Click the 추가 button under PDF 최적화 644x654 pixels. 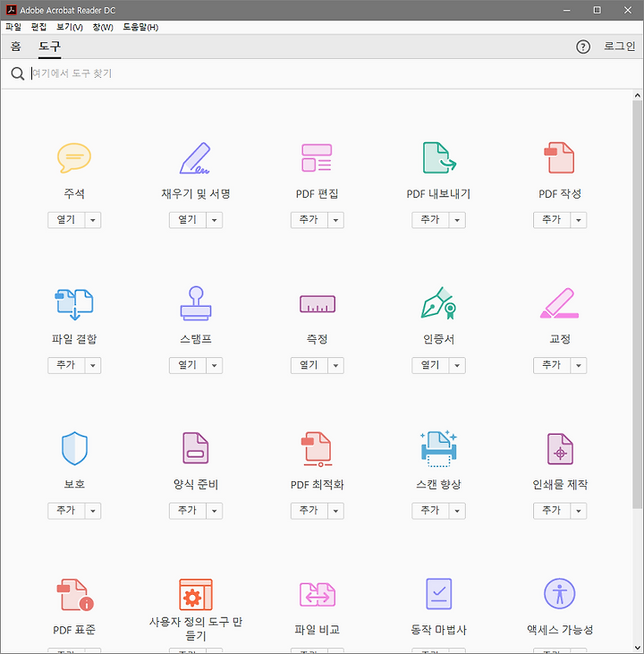point(309,511)
